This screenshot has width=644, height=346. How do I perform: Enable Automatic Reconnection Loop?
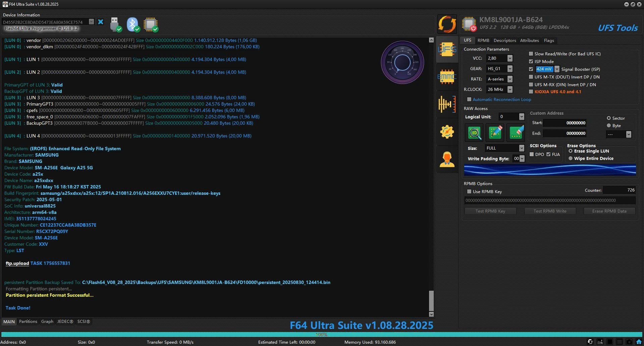469,99
